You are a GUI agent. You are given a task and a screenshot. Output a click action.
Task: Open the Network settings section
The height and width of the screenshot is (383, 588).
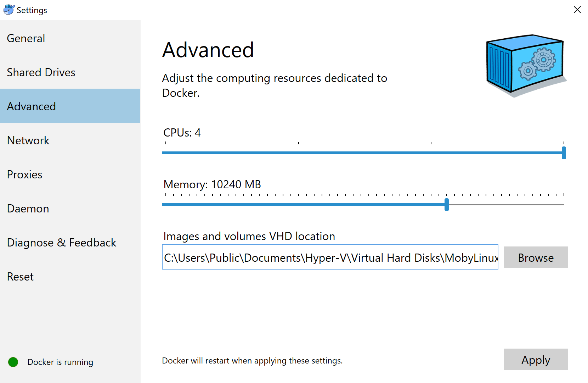point(28,140)
